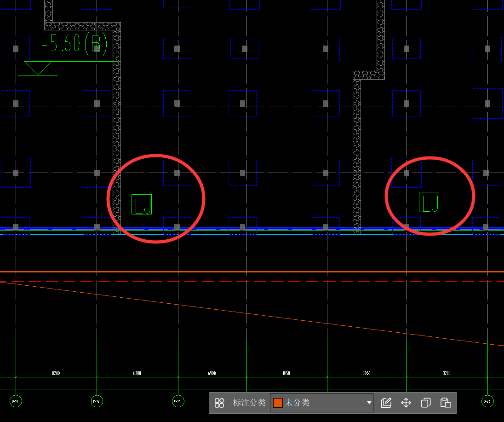Screen dimensions: 504x422
Task: Click the -5.60(B) elevation label
Action: tap(75, 43)
